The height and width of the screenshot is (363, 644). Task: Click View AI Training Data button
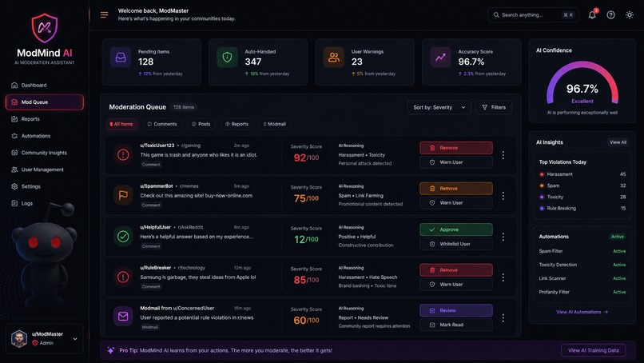click(593, 350)
